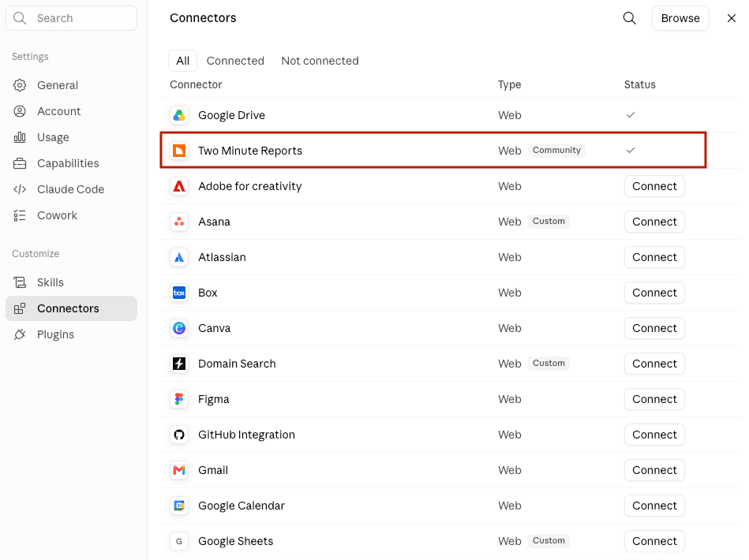The image size is (749, 560).
Task: Click the Cowork checklist icon
Action: point(20,215)
